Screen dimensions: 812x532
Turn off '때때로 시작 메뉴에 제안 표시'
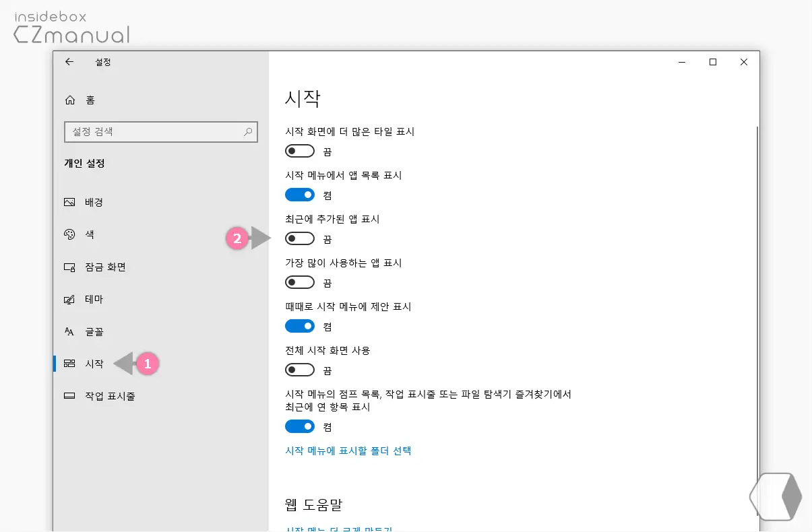299,325
